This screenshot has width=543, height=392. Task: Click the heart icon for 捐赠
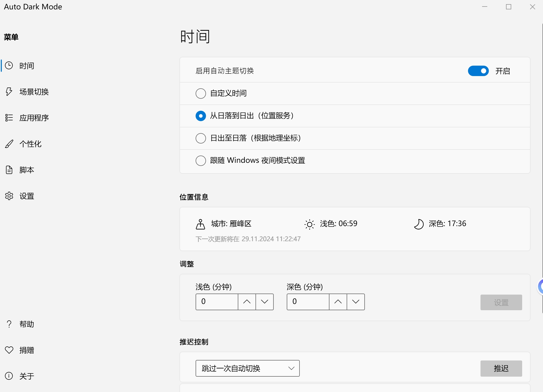pyautogui.click(x=9, y=350)
